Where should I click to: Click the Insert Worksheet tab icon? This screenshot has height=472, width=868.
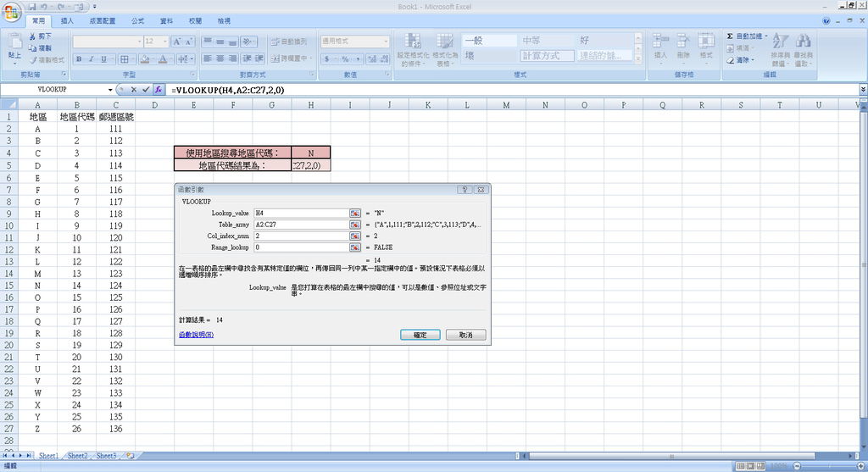(130, 455)
